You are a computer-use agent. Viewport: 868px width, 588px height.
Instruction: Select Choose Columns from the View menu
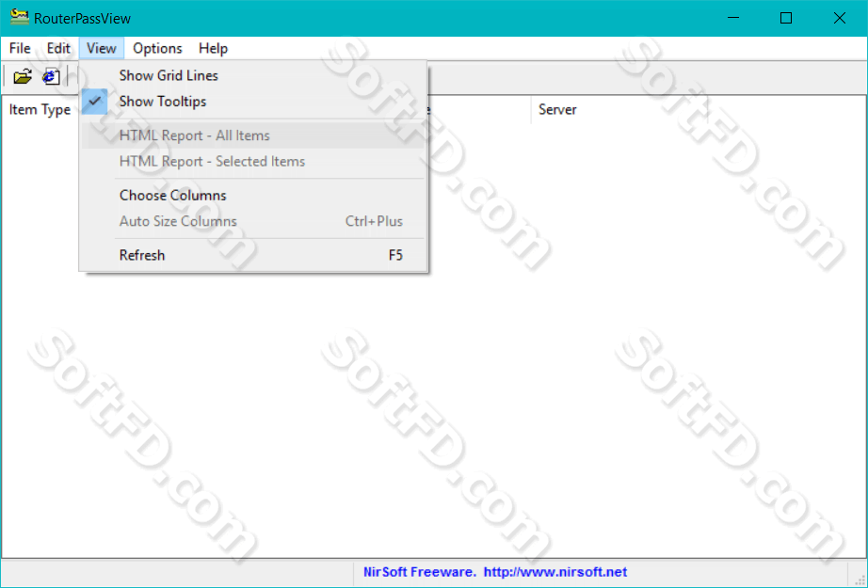tap(254, 196)
